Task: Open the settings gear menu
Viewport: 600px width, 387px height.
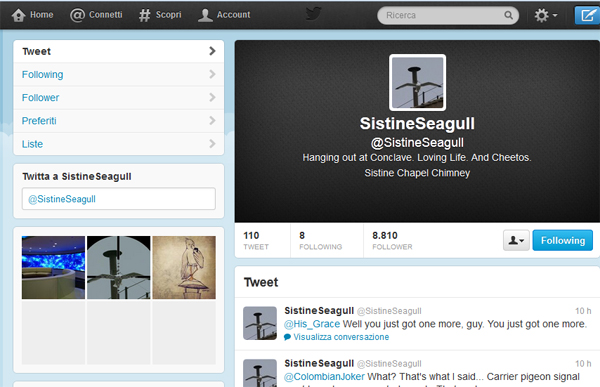Action: pyautogui.click(x=545, y=15)
